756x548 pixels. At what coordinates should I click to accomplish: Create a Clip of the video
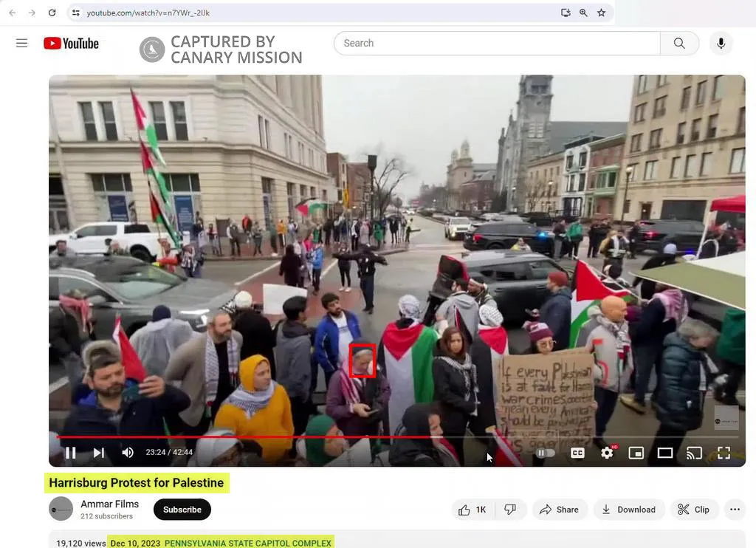[694, 510]
